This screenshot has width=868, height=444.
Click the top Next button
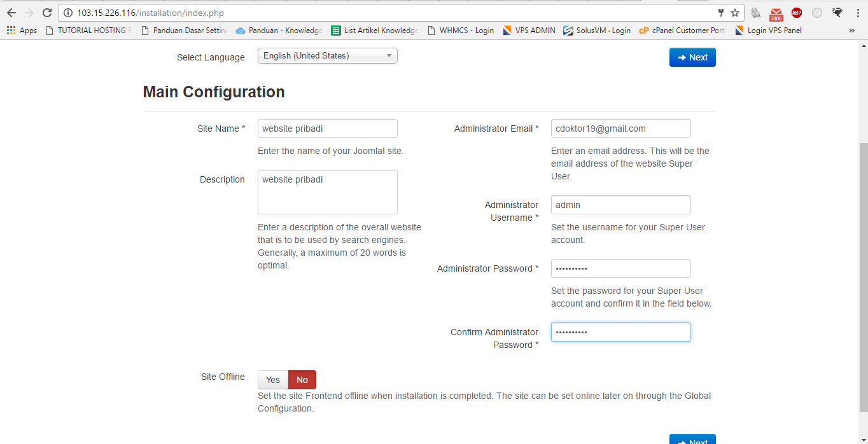coord(692,57)
